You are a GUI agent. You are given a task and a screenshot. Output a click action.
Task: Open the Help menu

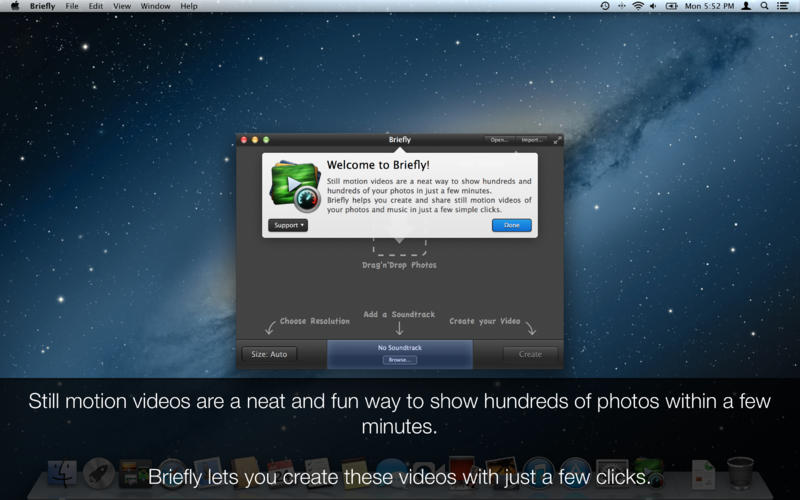tap(189, 6)
